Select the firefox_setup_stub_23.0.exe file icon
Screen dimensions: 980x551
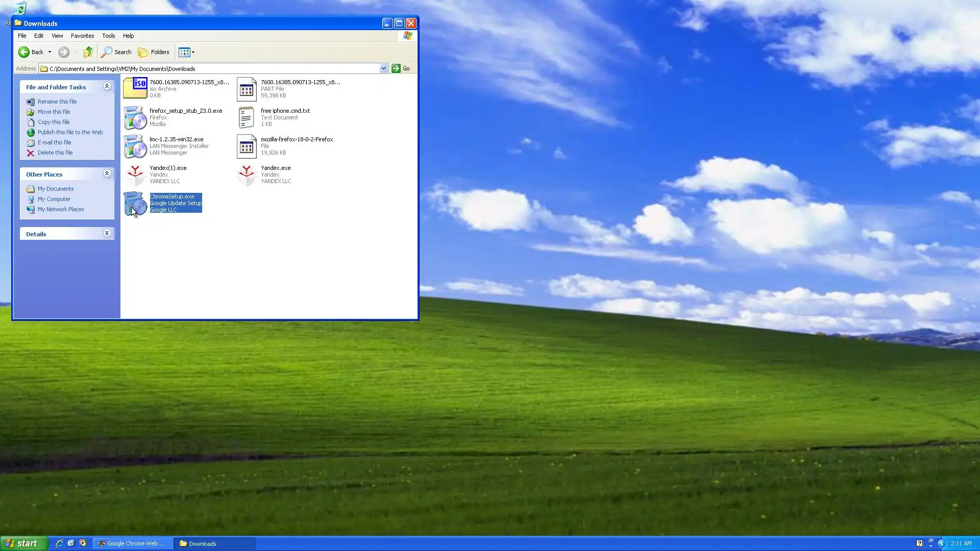pyautogui.click(x=135, y=118)
